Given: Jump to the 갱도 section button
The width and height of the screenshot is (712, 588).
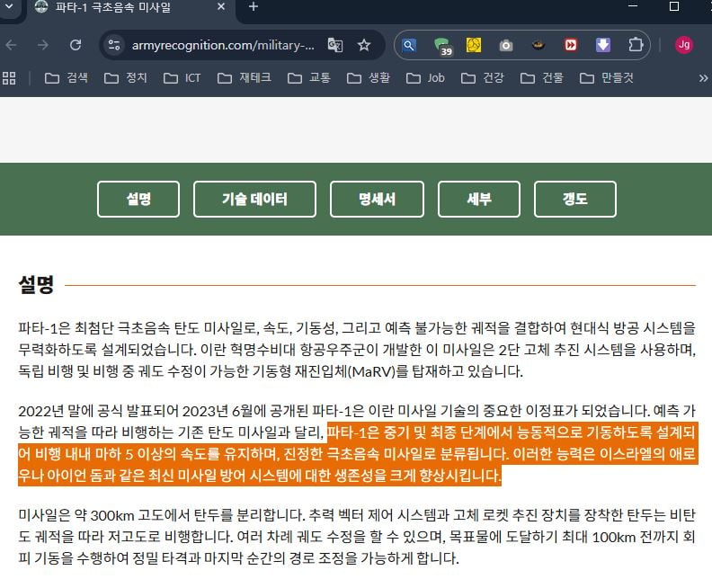Looking at the screenshot, I should 574,199.
